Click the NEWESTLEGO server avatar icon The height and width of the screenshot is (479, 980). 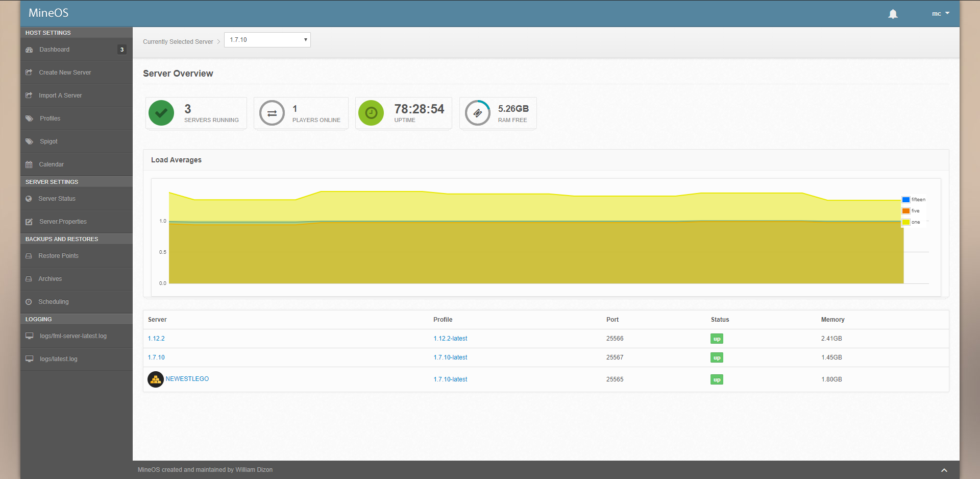156,379
